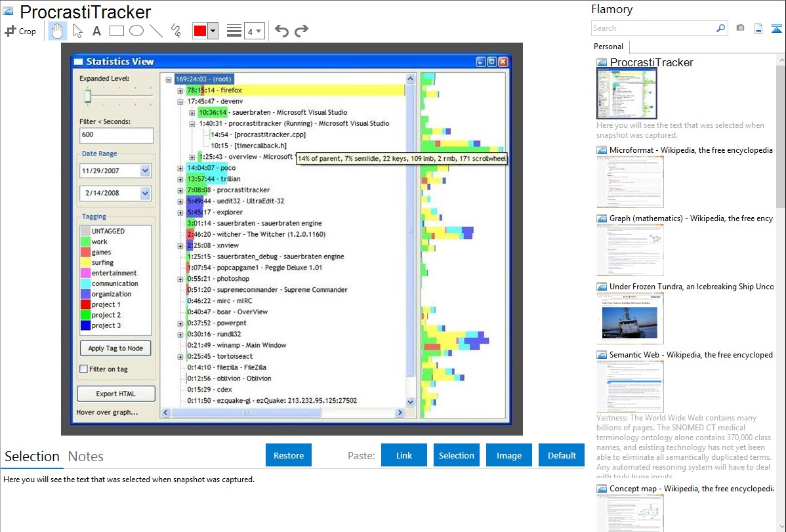The width and height of the screenshot is (786, 532).
Task: Click the Statistics View title bar icon
Action: [78, 62]
